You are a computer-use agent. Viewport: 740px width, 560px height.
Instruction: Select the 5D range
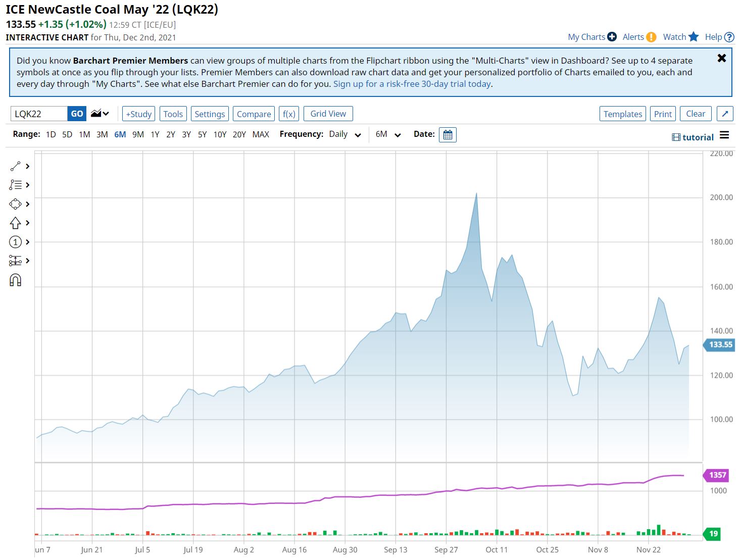67,134
